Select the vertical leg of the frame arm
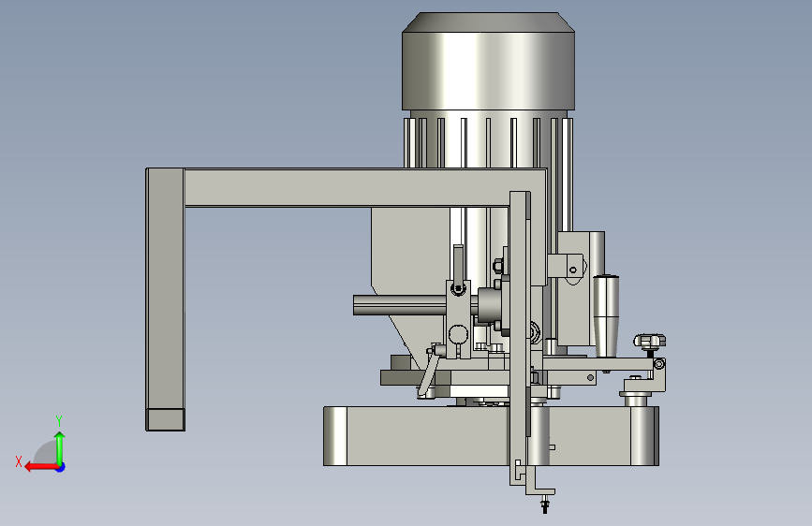This screenshot has height=526, width=812. point(165,299)
